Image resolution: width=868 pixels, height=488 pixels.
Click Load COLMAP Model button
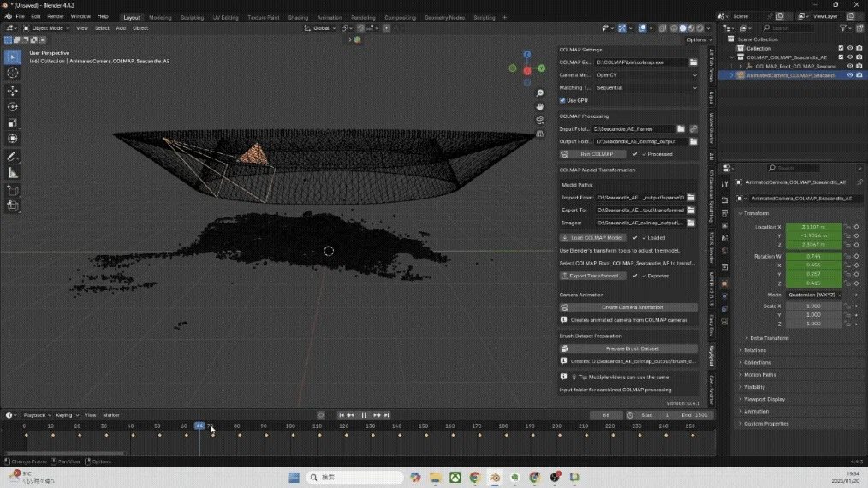(x=593, y=238)
